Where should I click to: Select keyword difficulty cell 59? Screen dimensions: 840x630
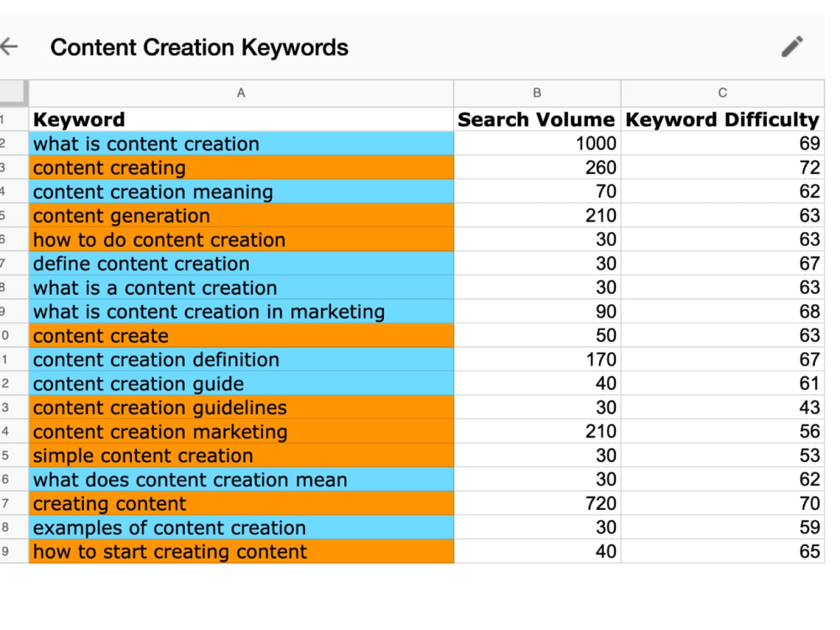pyautogui.click(x=722, y=528)
